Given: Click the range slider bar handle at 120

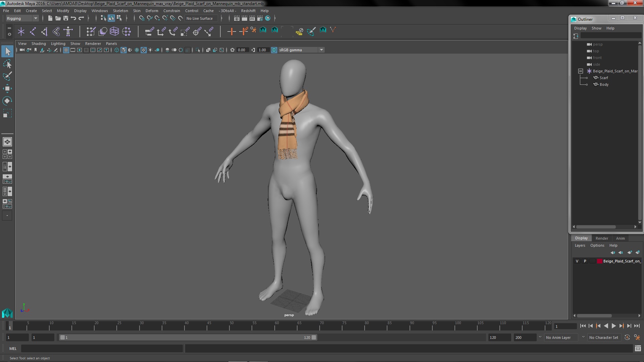Looking at the screenshot, I should click(x=314, y=338).
